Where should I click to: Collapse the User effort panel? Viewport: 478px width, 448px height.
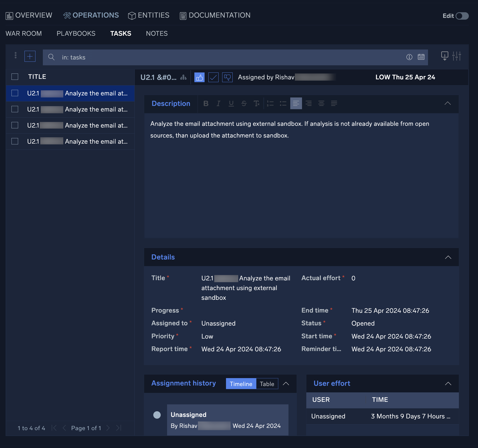pos(448,383)
